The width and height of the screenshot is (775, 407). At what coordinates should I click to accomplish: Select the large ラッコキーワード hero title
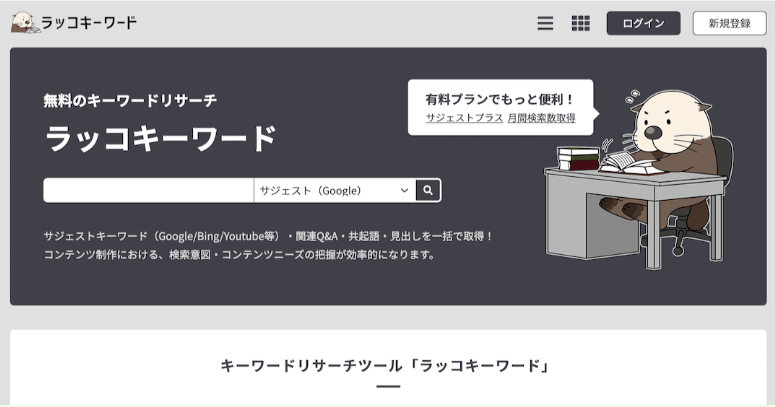click(161, 138)
